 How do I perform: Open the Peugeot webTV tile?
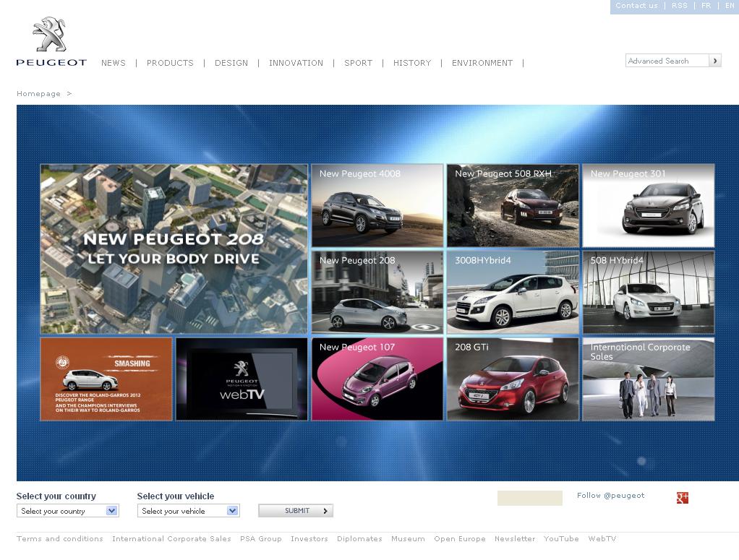pos(242,379)
